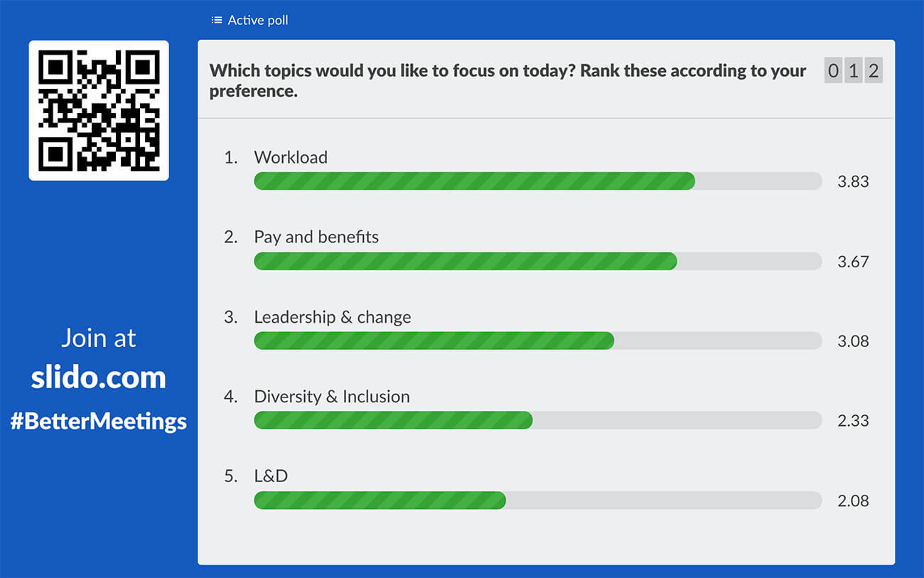
Task: Select the Leadership & change option
Action: (333, 316)
